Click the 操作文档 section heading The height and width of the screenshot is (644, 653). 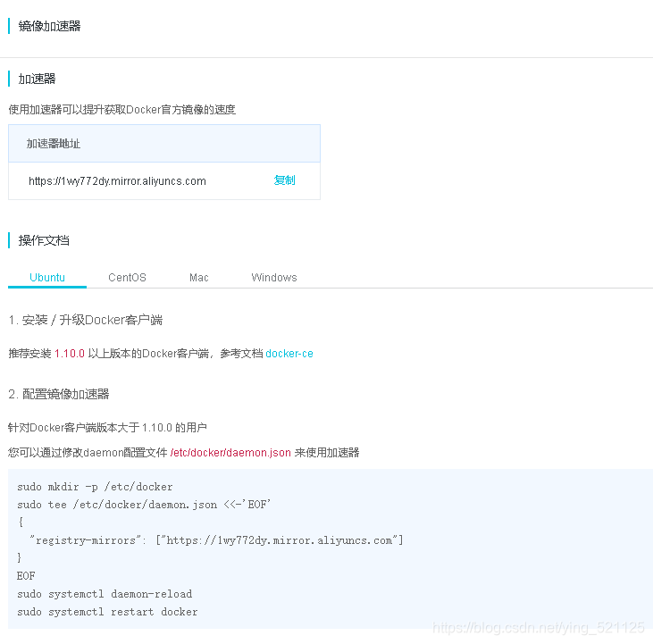point(43,240)
